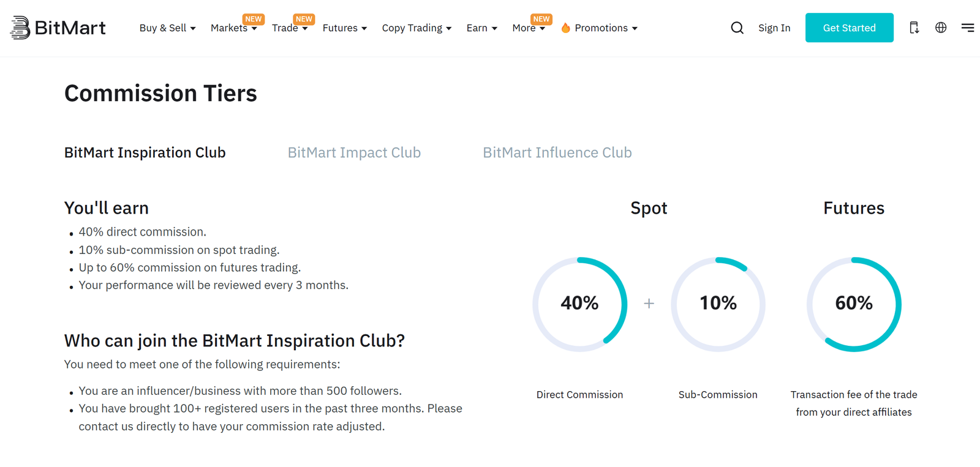980x467 pixels.
Task: Expand the More menu dropdown
Action: tap(529, 28)
